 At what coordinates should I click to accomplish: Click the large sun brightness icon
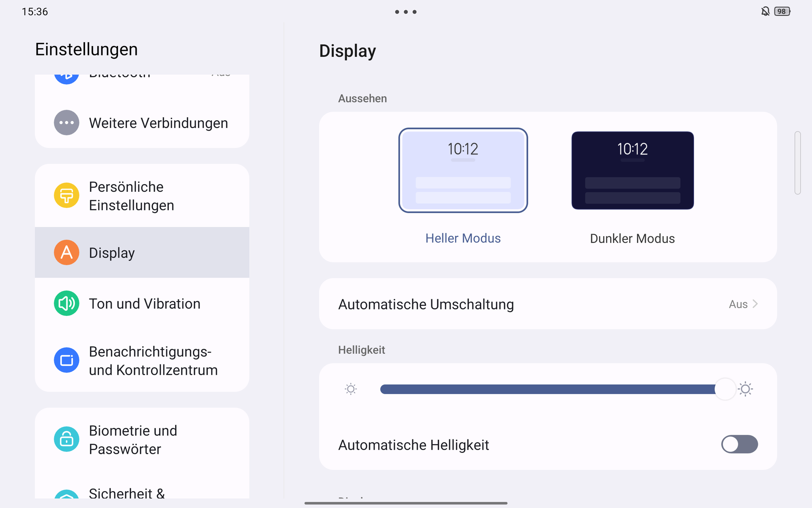(x=745, y=389)
